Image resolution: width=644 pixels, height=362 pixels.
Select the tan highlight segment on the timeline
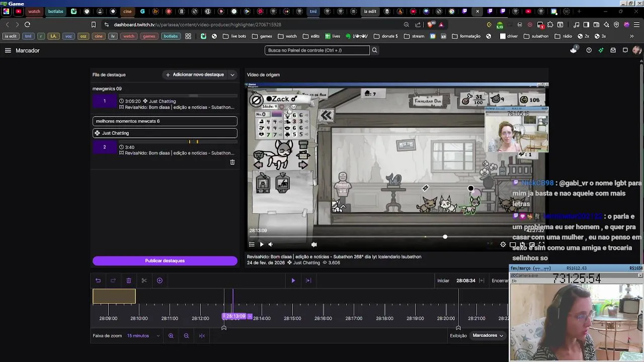pyautogui.click(x=114, y=296)
